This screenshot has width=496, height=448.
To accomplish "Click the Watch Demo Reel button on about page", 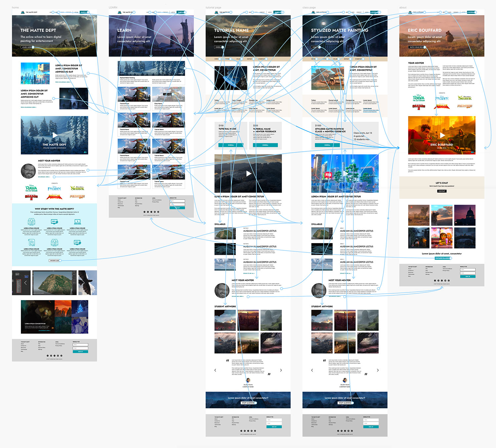I will point(416,47).
